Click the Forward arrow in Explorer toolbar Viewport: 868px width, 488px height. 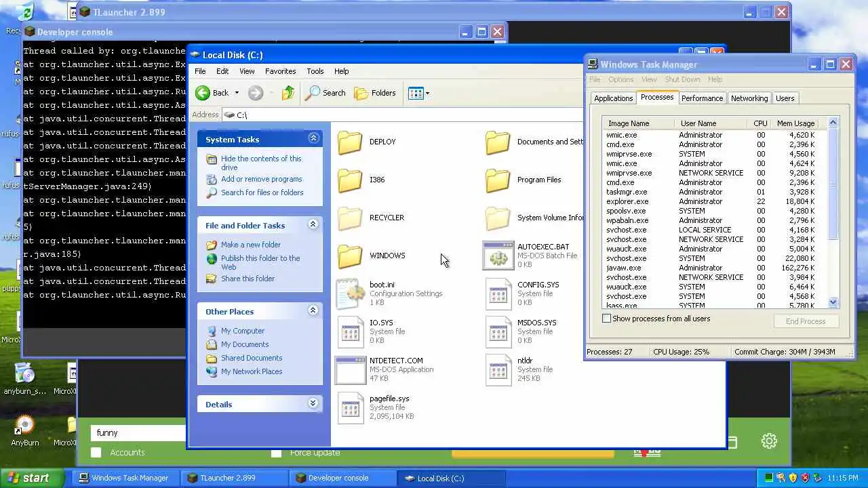(255, 93)
